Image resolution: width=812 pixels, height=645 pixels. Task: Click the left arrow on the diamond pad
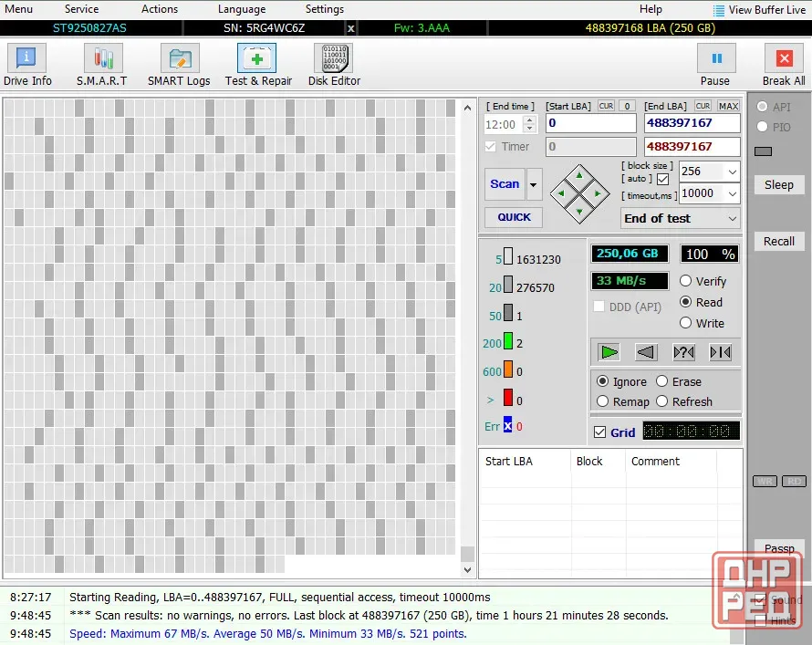pos(561,193)
